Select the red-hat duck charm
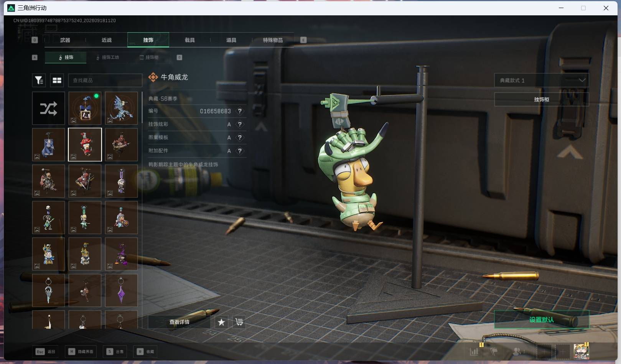The image size is (621, 364). (x=85, y=145)
